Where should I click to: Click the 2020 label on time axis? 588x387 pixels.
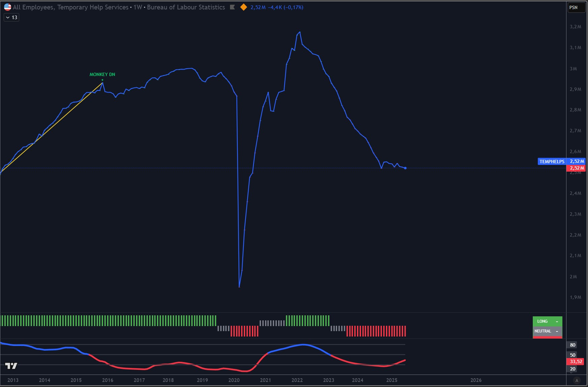(234, 380)
